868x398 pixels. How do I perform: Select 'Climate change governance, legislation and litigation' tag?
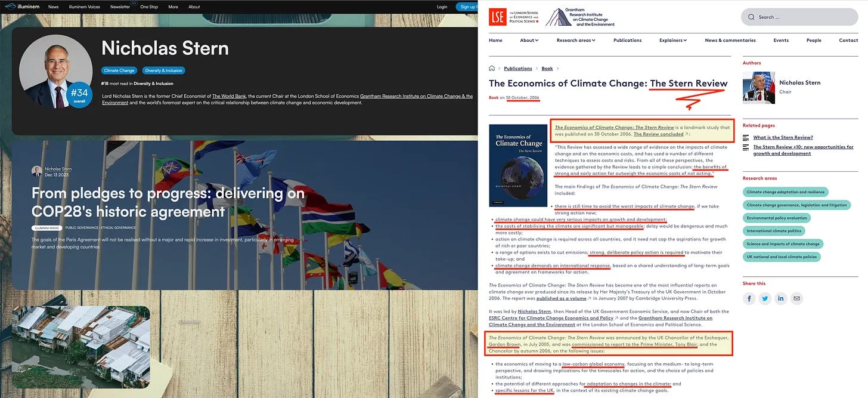click(796, 205)
